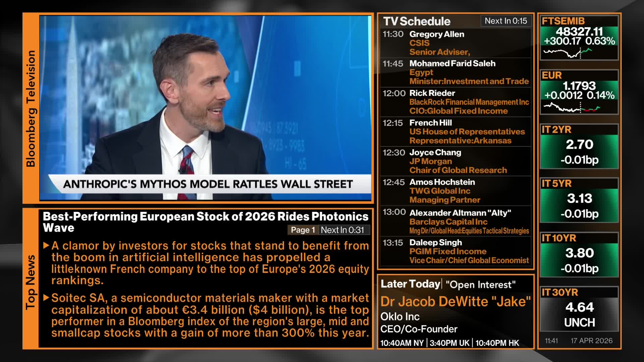644x362 pixels.
Task: Open the 12:00 Rick Rieder schedule entry
Action: [x=455, y=102]
